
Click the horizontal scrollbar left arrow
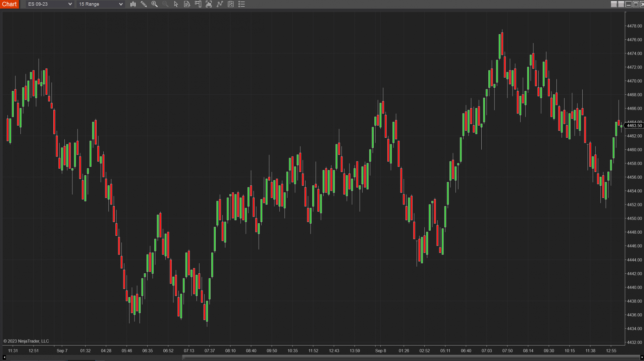tap(4, 357)
